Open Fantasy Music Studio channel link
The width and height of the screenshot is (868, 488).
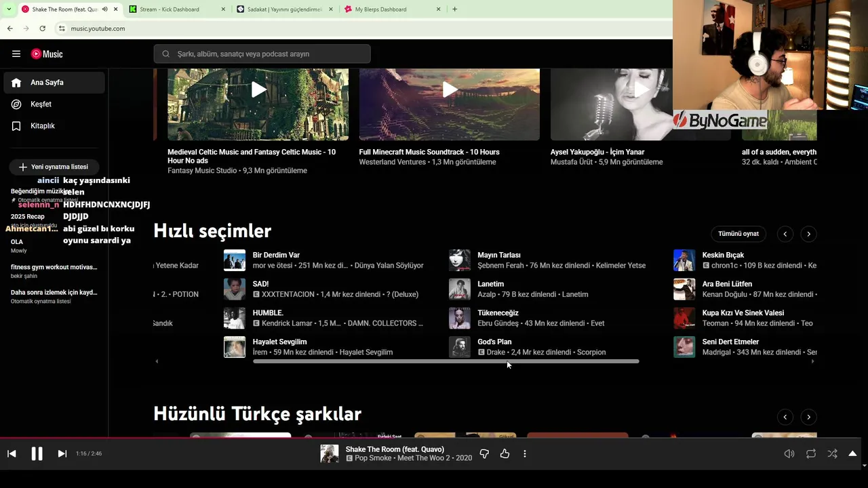tap(201, 171)
